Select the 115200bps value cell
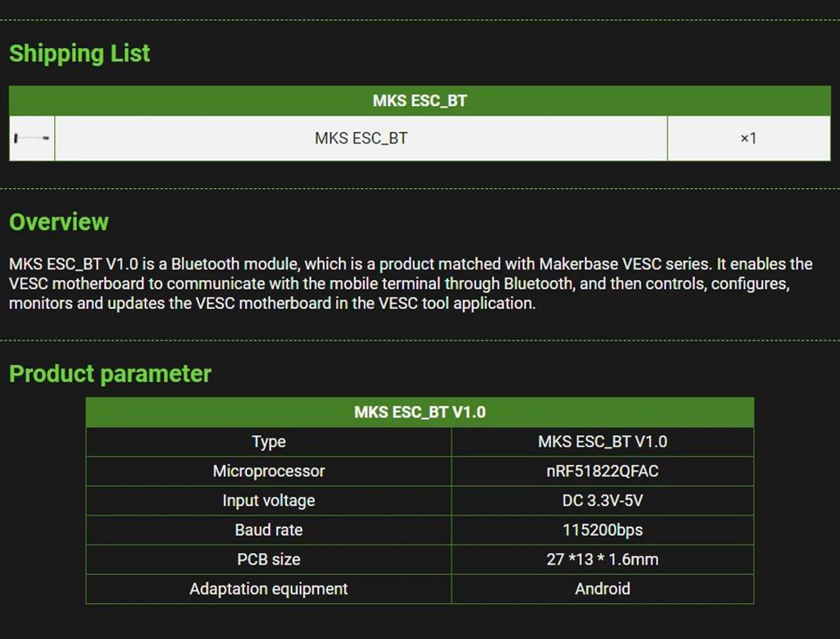The width and height of the screenshot is (840, 639). pyautogui.click(x=602, y=530)
